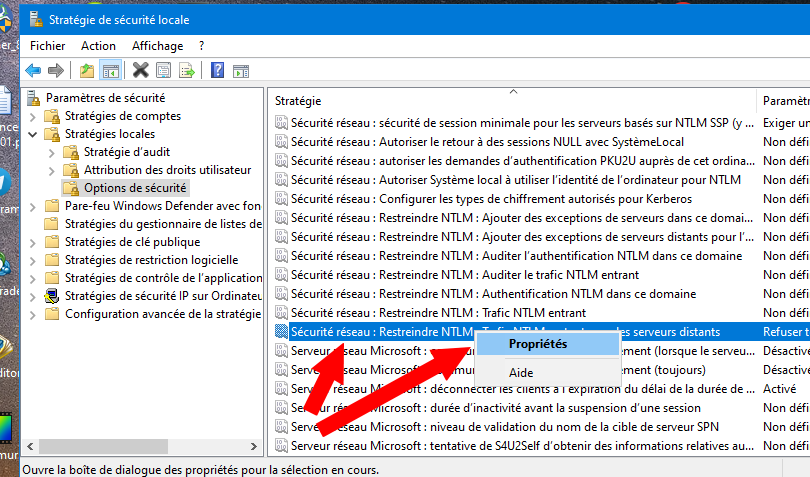Image resolution: width=810 pixels, height=477 pixels.
Task: Expand Attribution des droits utilisateur node
Action: 51,171
